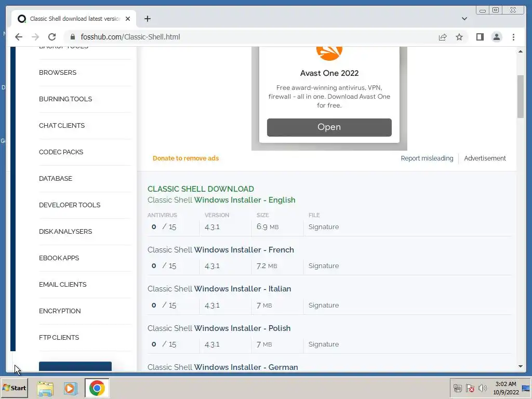Image resolution: width=532 pixels, height=399 pixels.
Task: Click the Avast One 2022 ad title
Action: point(329,73)
